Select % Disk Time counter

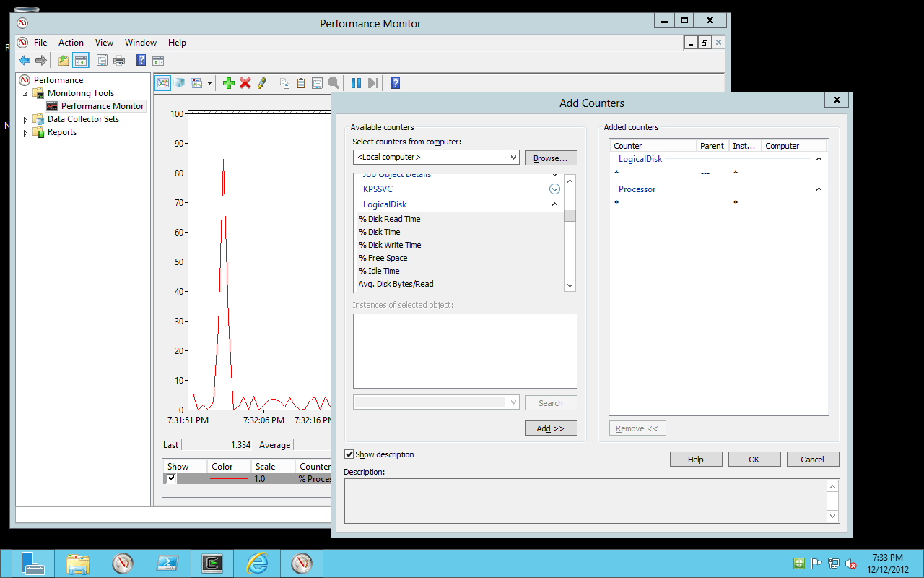(459, 232)
